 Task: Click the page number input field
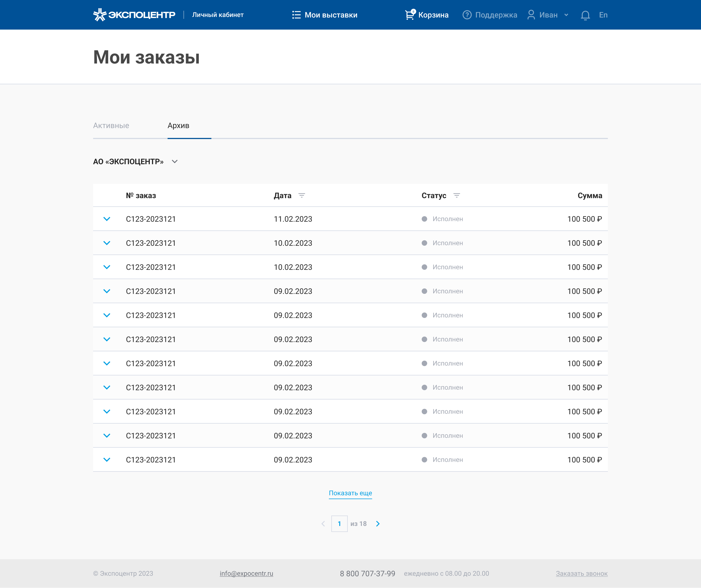point(340,524)
